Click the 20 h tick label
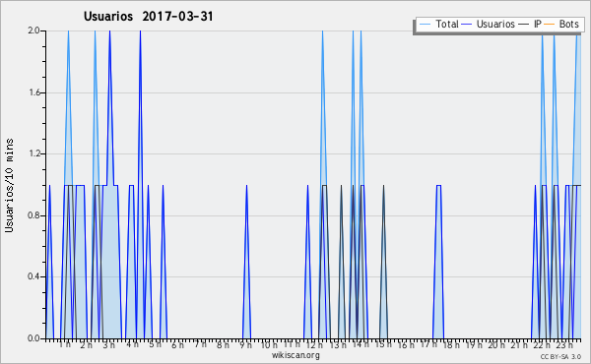Screen dimensions: 591x364 click(496, 345)
